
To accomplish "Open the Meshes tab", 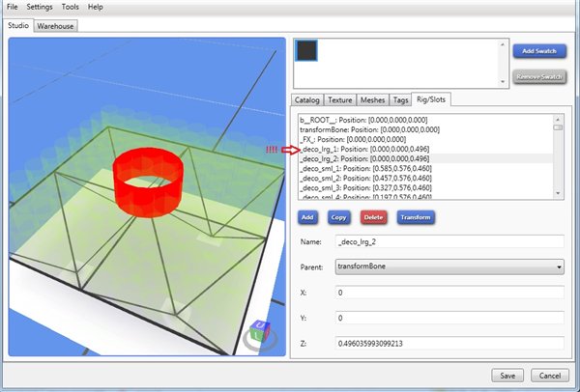I will 372,99.
